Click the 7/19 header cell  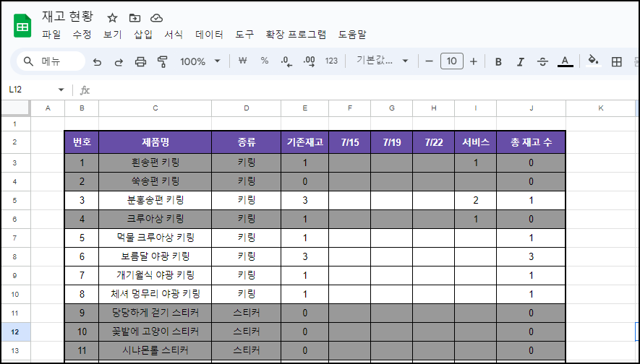coord(392,142)
